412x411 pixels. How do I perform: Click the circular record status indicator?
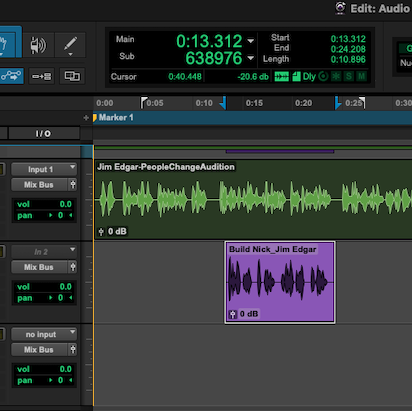click(x=323, y=76)
